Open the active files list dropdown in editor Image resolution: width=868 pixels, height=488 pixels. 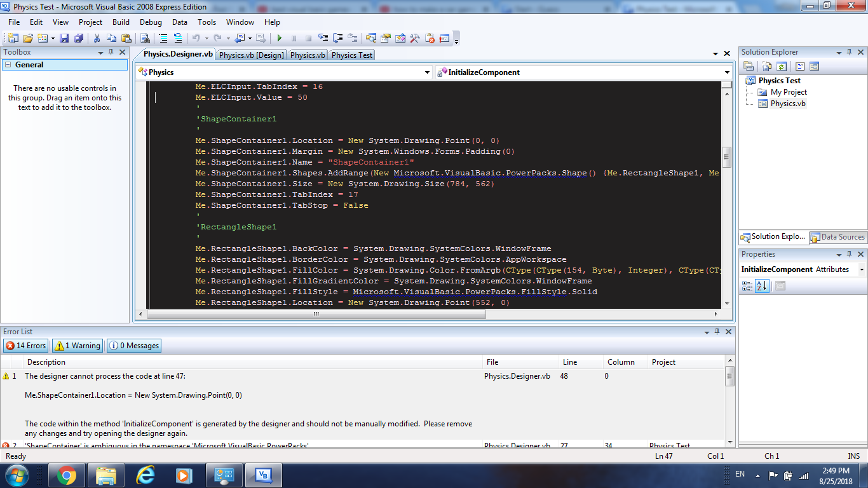click(715, 54)
